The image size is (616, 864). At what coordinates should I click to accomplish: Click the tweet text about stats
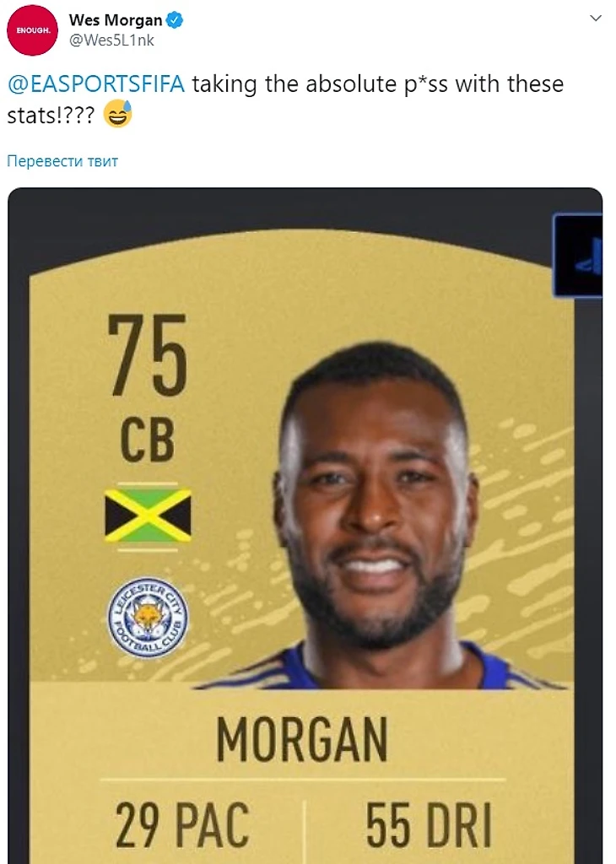(285, 100)
